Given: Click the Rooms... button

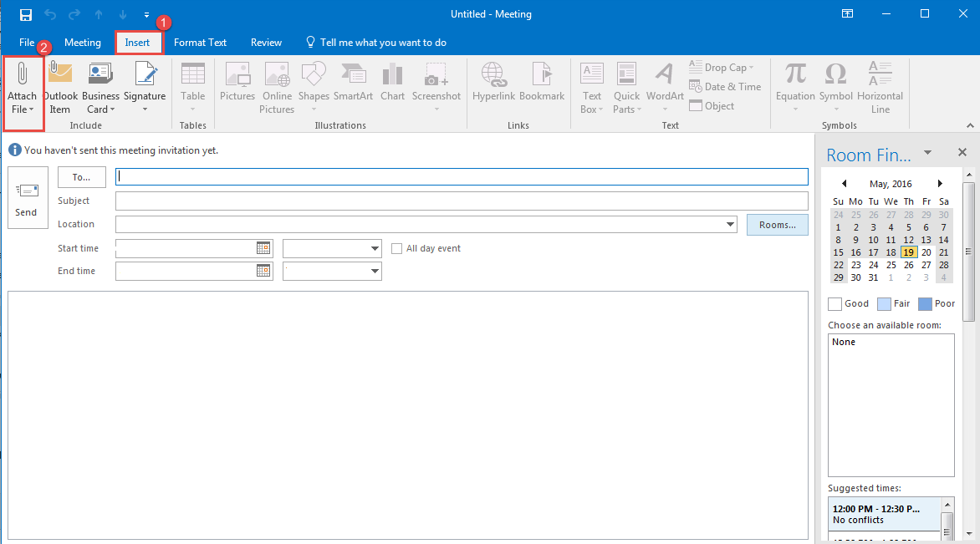Looking at the screenshot, I should tap(777, 225).
